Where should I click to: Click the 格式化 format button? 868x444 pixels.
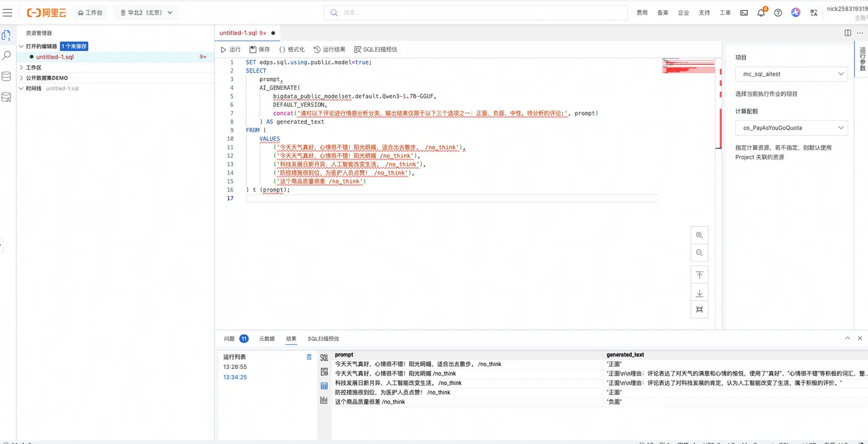coord(291,50)
